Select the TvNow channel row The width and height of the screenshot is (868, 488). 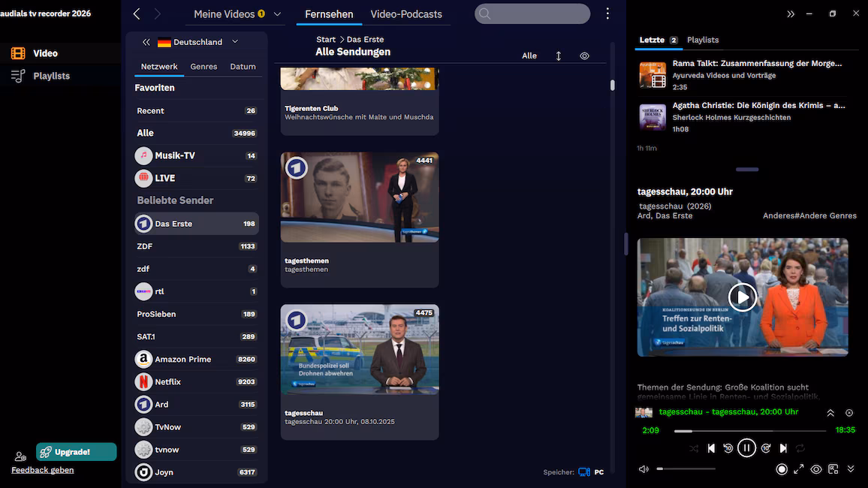point(197,427)
